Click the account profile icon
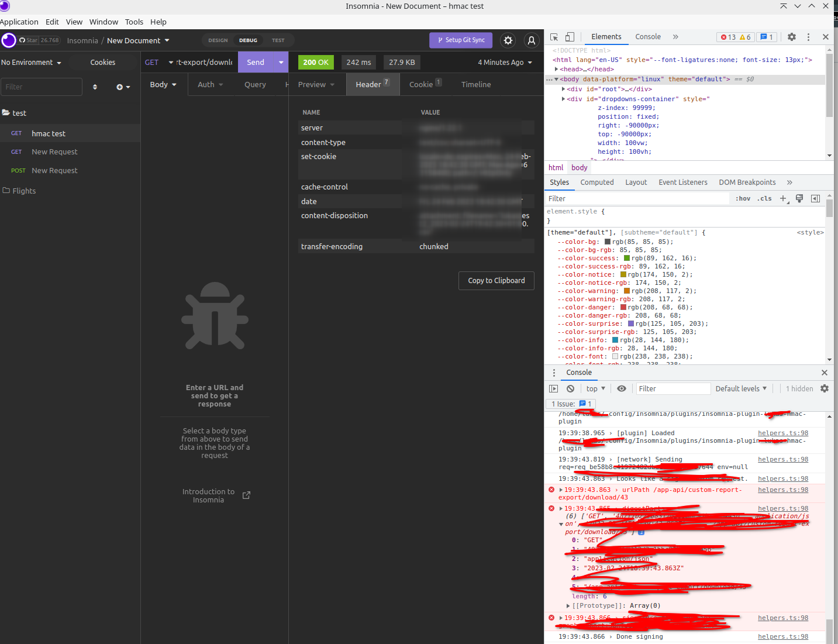Screen dimensions: 838x644 coord(531,40)
